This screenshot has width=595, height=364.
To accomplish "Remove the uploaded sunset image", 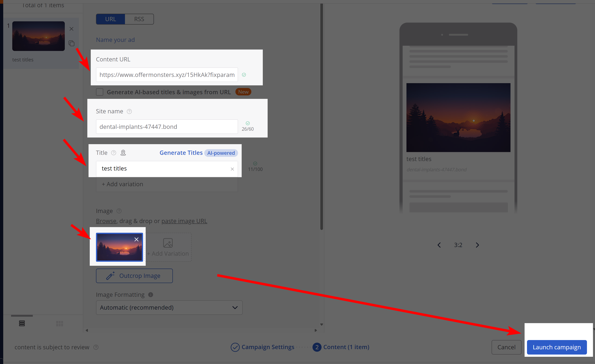I will (136, 239).
